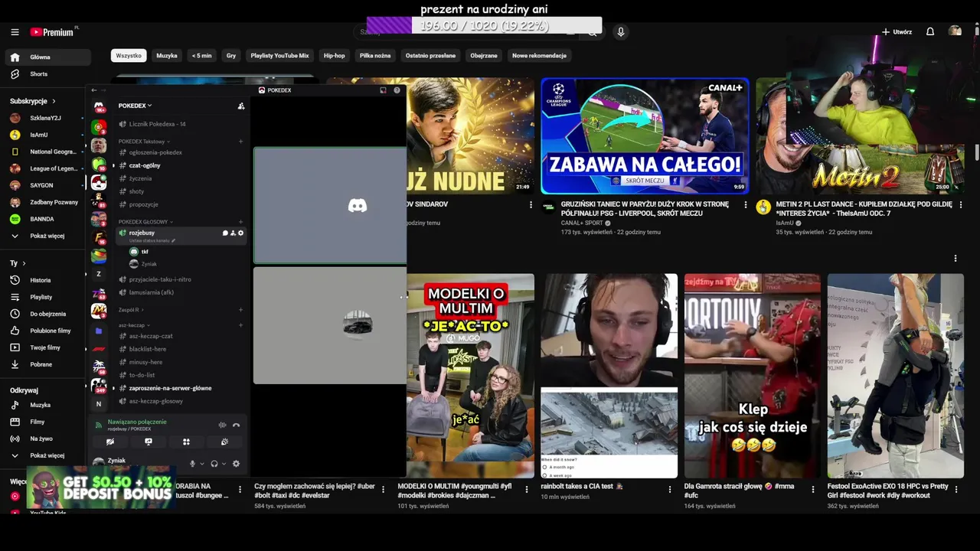980x551 pixels.
Task: Open Pobrane downloads in sidebar
Action: [x=41, y=364]
